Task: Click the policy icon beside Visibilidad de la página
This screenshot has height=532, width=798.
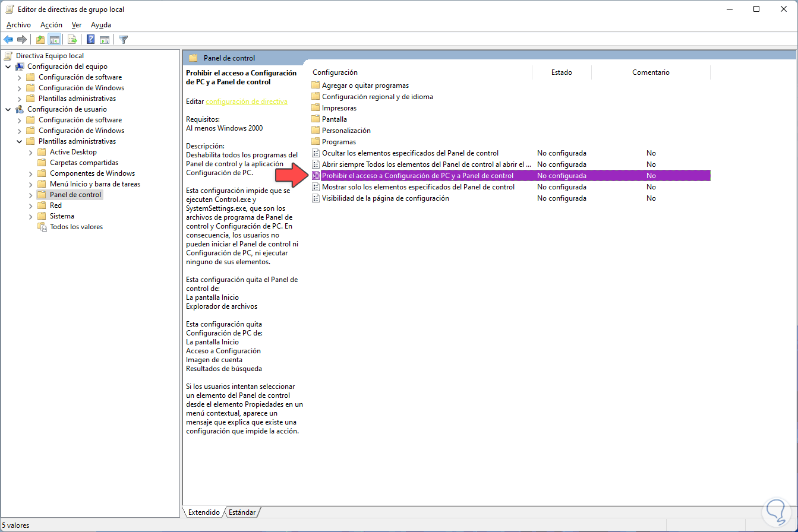Action: 316,198
